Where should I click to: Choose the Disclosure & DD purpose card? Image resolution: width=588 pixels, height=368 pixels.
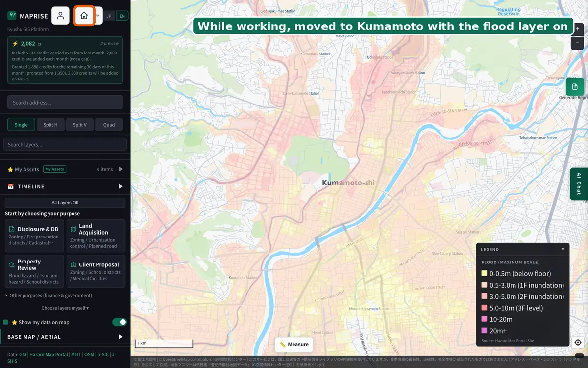tap(34, 236)
